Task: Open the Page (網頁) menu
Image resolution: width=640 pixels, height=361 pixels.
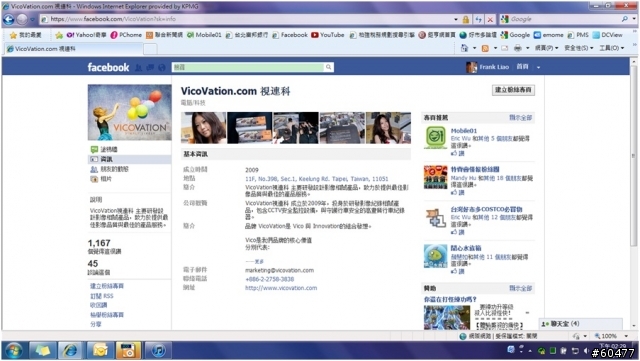Action: (546, 48)
